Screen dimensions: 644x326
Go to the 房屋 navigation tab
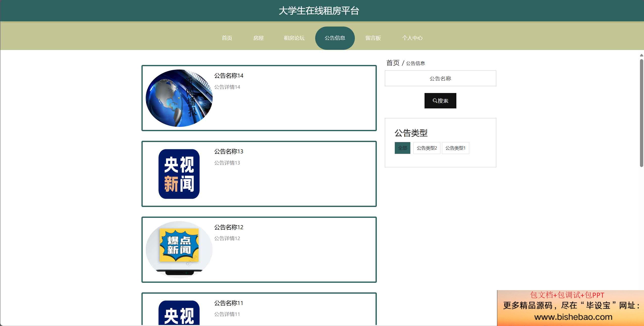258,38
